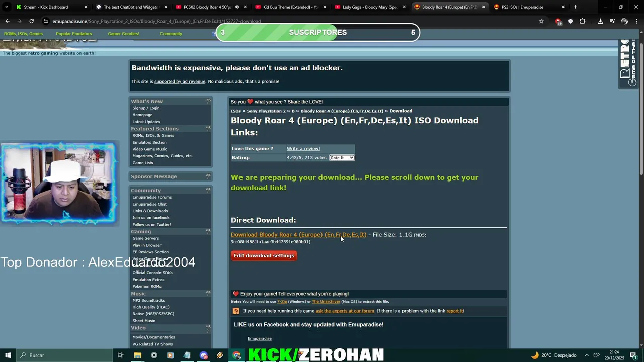Open Chrome downloads tray icon
644x362 pixels.
600,21
